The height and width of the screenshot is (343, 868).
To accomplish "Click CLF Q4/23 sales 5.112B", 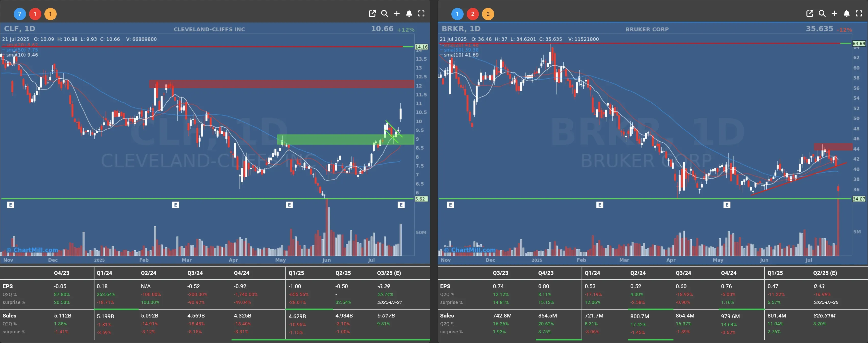I will tap(63, 316).
